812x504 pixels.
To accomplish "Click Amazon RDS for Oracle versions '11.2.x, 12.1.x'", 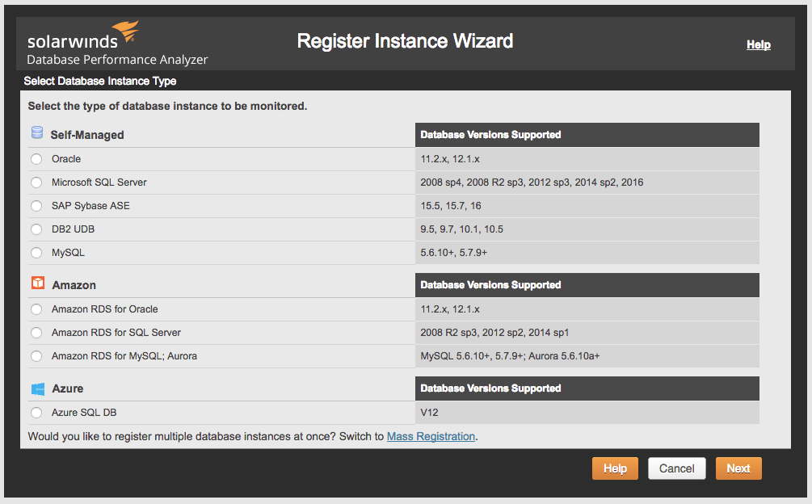I will tap(450, 309).
